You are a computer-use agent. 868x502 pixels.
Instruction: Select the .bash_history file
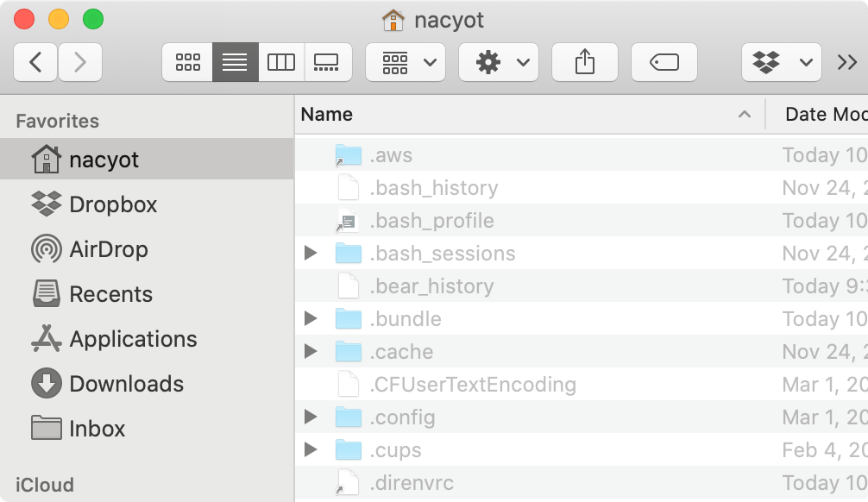tap(434, 188)
